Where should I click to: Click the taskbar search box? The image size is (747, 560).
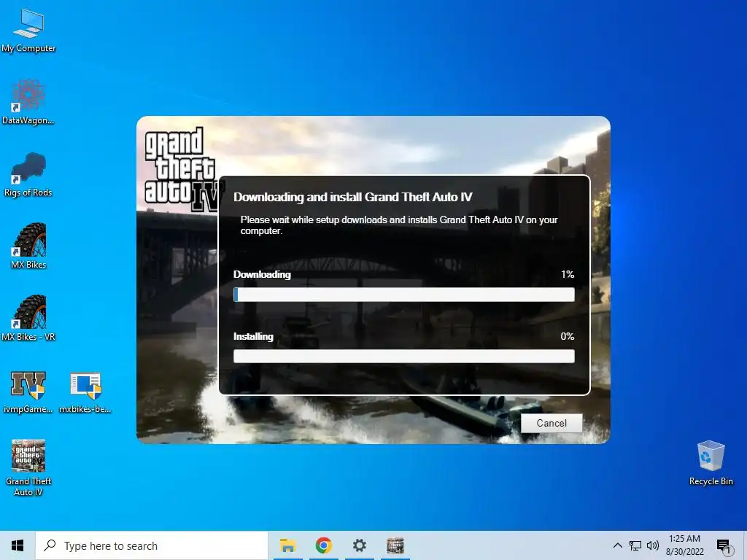tap(152, 545)
